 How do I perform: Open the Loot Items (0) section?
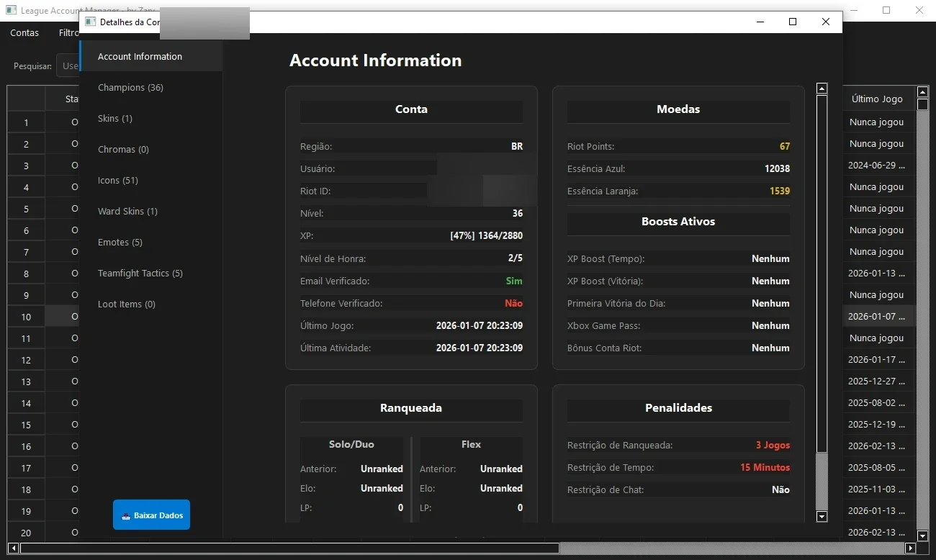pos(151,304)
